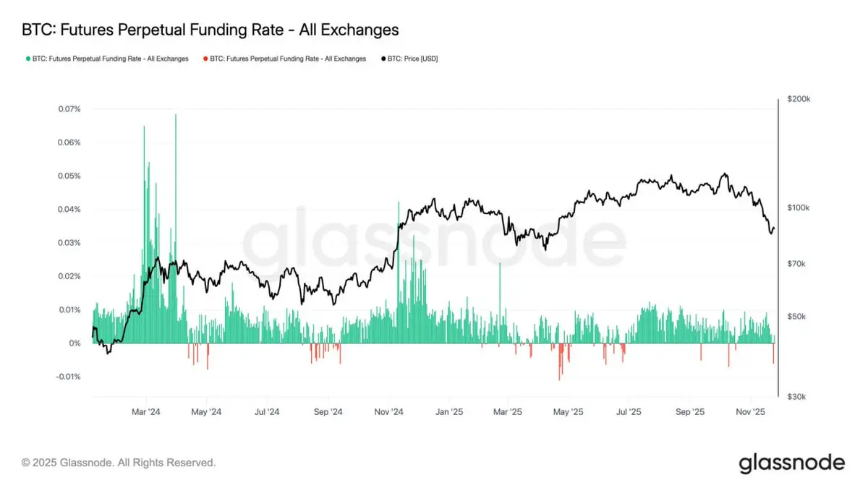Toggle the green-dot funding rate legend label
868x488 pixels.
coord(110,59)
